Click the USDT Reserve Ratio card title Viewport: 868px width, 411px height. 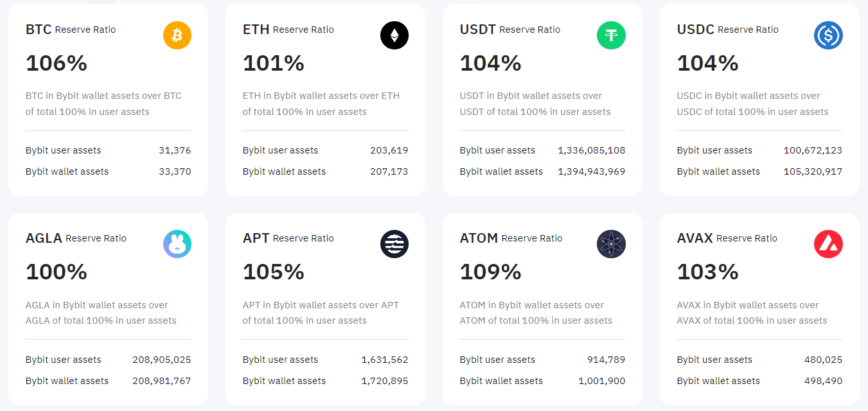(x=510, y=30)
